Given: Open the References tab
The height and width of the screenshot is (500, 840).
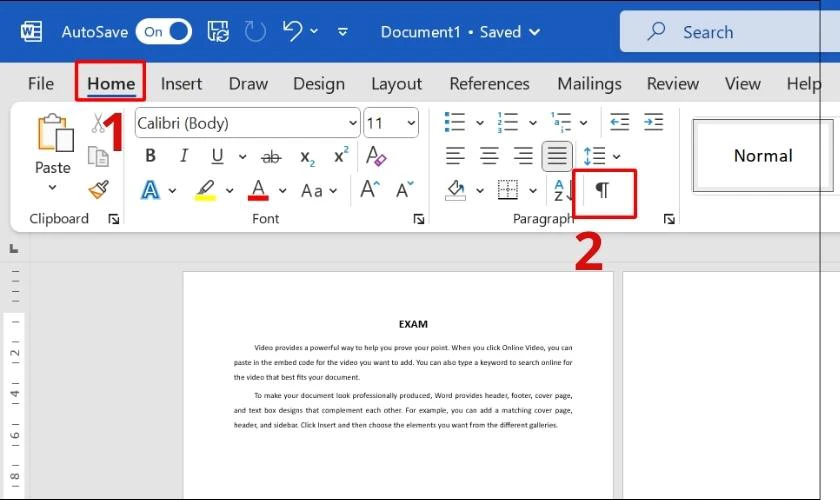Looking at the screenshot, I should (x=489, y=84).
